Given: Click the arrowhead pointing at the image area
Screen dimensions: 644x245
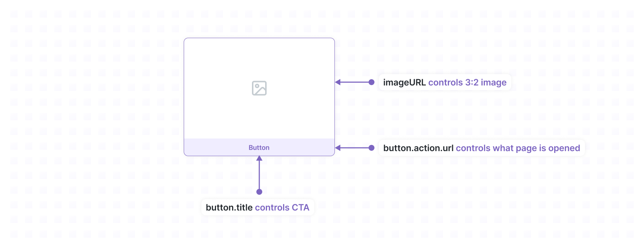Looking at the screenshot, I should [x=338, y=82].
